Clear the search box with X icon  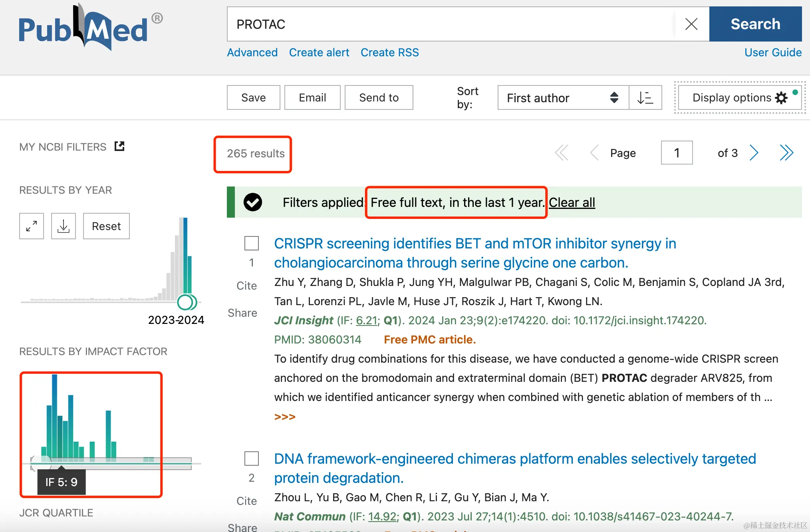(x=691, y=24)
